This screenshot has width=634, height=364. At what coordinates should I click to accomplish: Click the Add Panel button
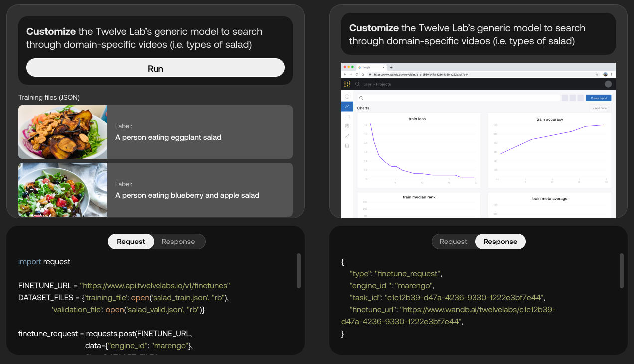(599, 108)
